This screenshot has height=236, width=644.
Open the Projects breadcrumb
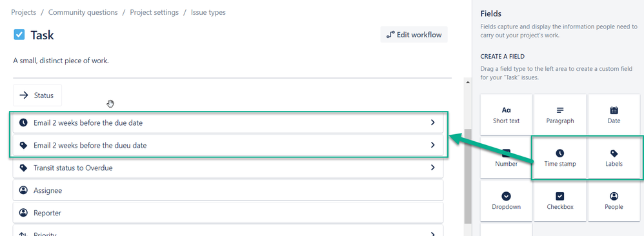[x=23, y=12]
